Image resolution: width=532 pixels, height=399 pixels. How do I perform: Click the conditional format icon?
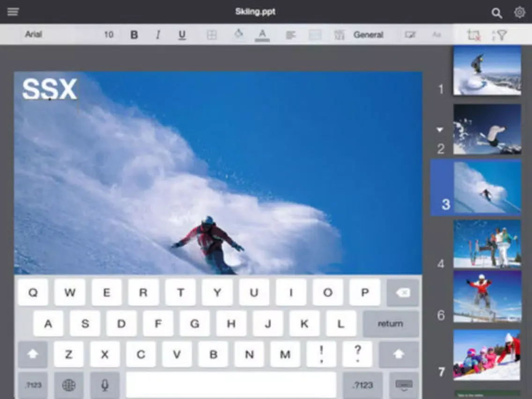410,35
